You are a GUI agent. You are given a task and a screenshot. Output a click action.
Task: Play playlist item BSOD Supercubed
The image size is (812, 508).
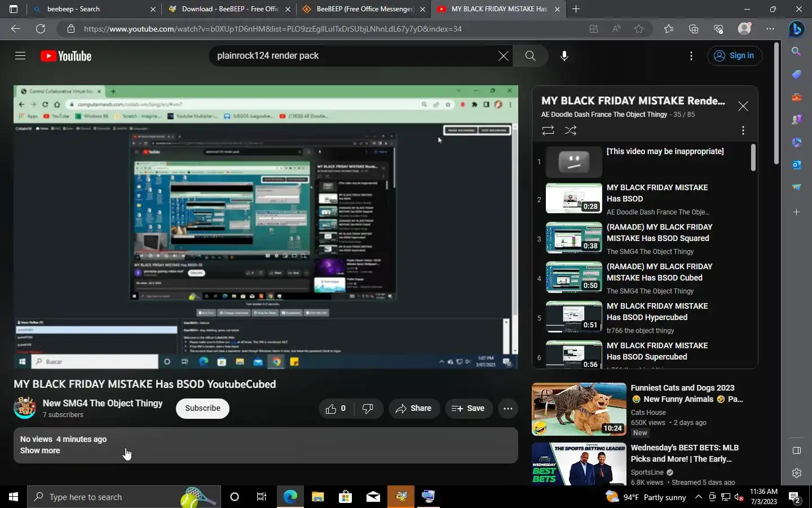[x=645, y=354]
